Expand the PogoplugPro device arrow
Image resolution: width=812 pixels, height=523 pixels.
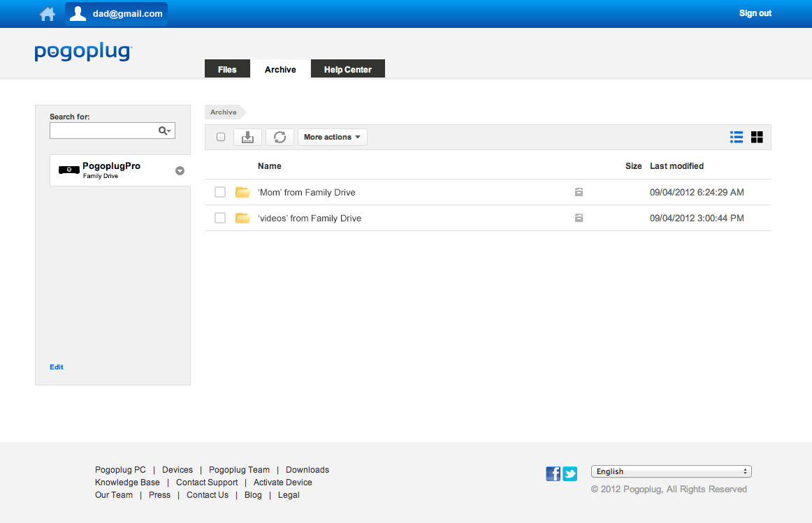pyautogui.click(x=180, y=170)
